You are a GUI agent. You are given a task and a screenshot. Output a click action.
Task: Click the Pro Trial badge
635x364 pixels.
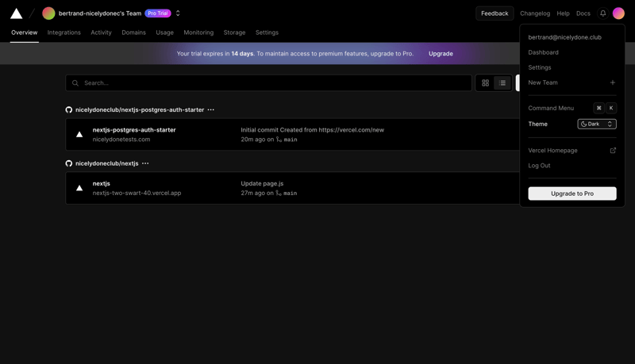157,13
